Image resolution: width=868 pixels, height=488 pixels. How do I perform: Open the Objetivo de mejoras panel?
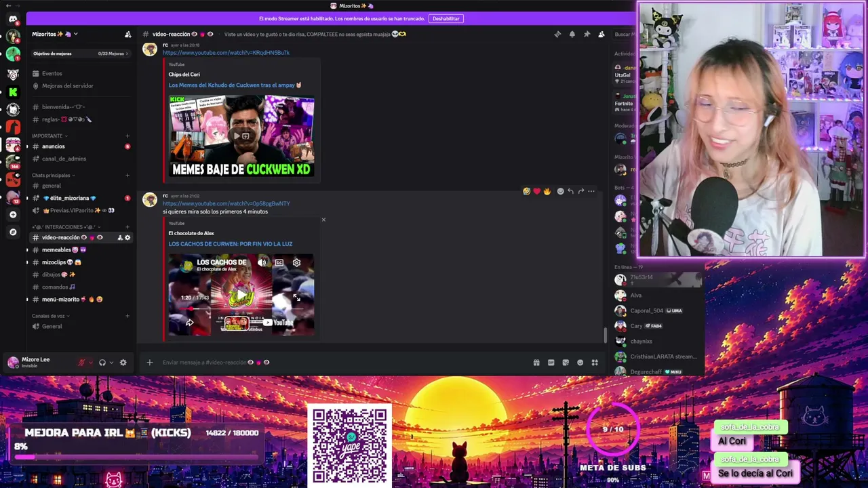(x=80, y=54)
